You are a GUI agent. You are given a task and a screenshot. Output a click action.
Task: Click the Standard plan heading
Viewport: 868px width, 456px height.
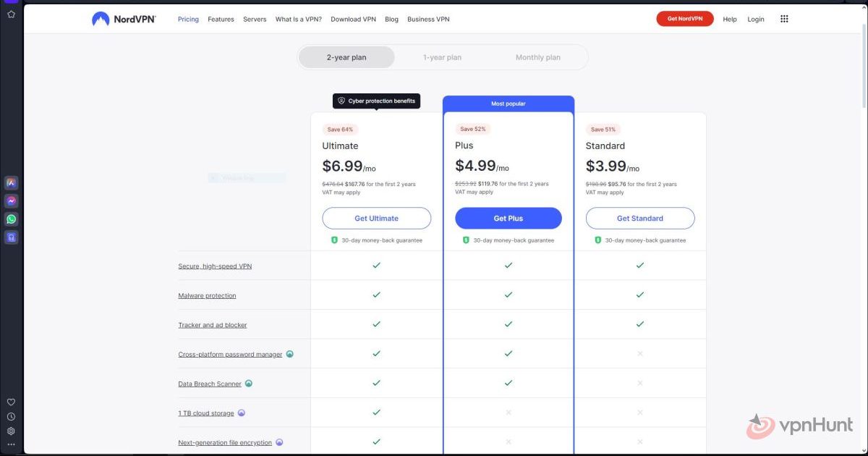tap(605, 145)
